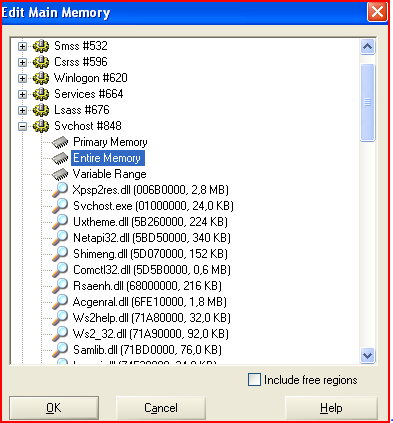Select Shimeng.dll (5D070000, 152 KB) row
The image size is (393, 423).
point(151,254)
